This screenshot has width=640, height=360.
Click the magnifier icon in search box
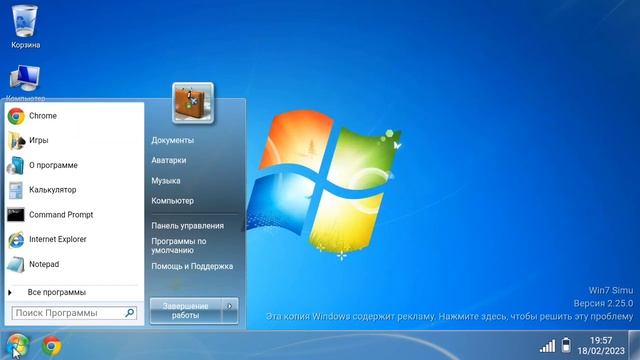[129, 313]
